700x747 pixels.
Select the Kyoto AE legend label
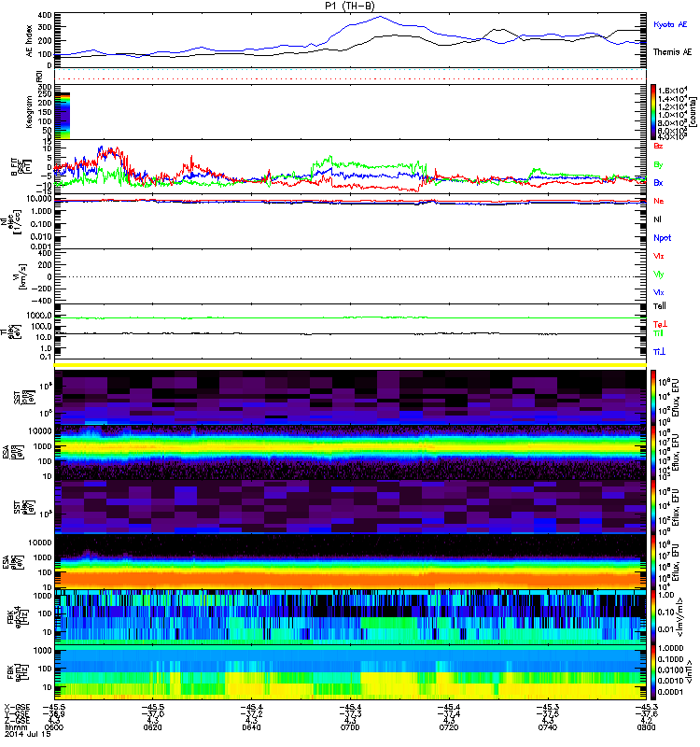tap(670, 24)
